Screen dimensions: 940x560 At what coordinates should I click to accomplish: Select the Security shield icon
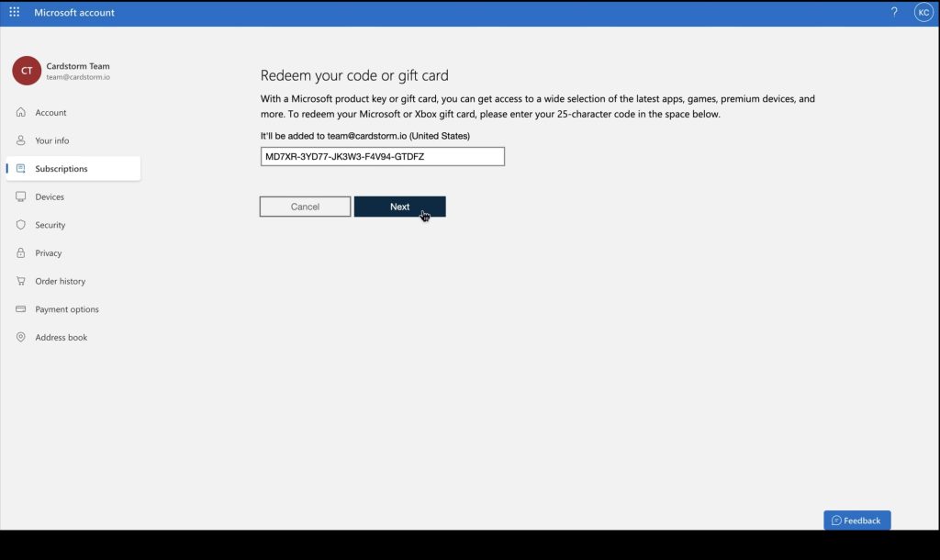(x=21, y=225)
